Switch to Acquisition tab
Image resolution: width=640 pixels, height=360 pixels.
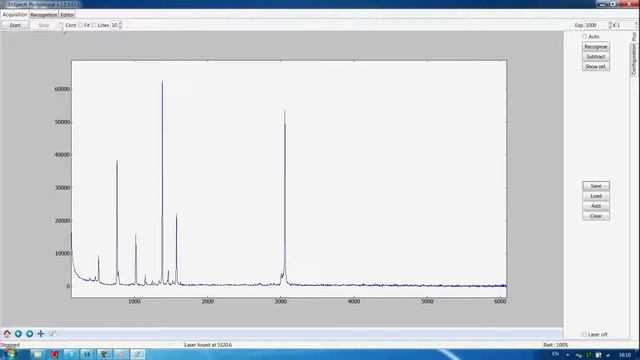pyautogui.click(x=15, y=14)
